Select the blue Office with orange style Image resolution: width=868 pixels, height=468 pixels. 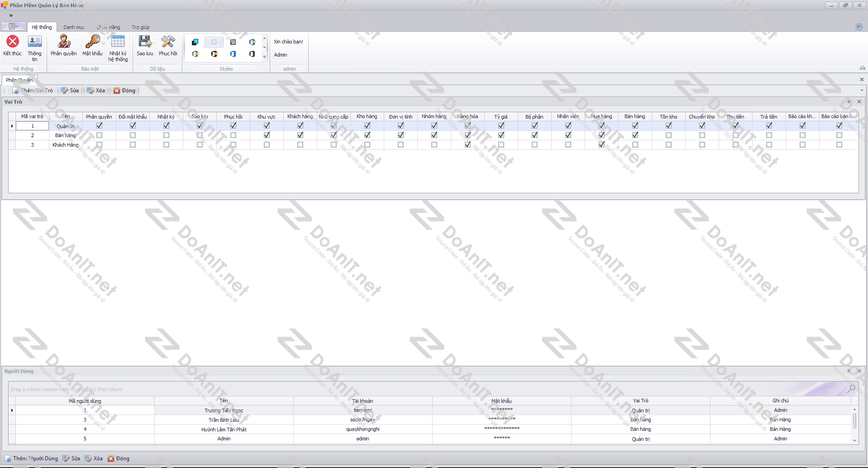pyautogui.click(x=252, y=42)
